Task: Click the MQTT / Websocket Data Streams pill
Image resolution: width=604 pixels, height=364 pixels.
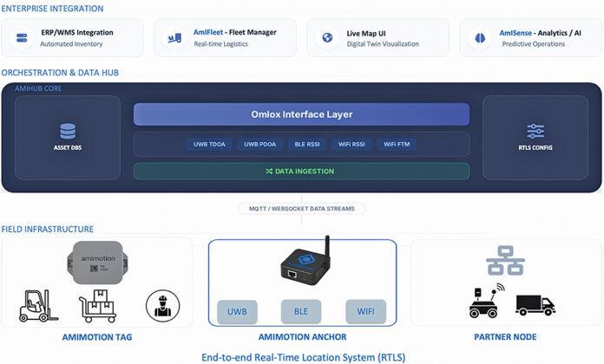Action: 302,209
